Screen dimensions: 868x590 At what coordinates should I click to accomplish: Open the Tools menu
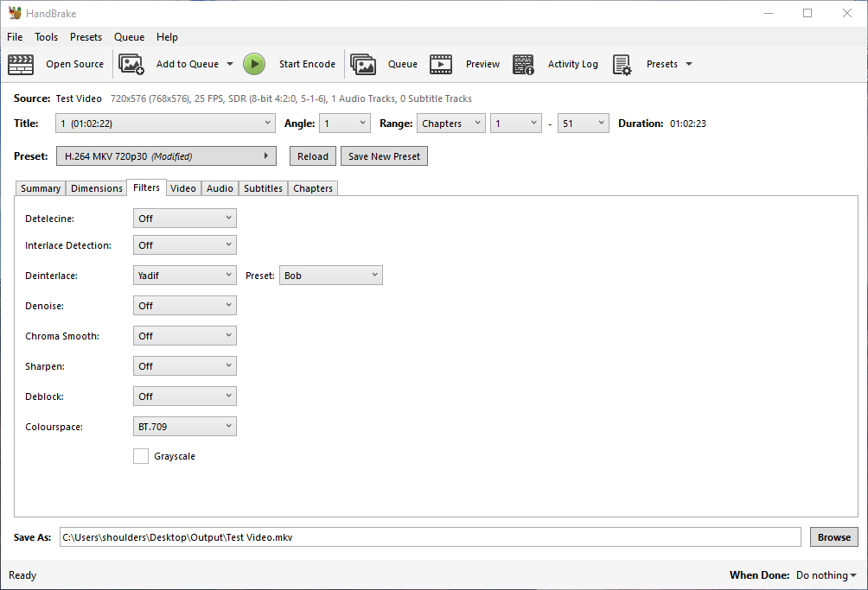point(46,37)
